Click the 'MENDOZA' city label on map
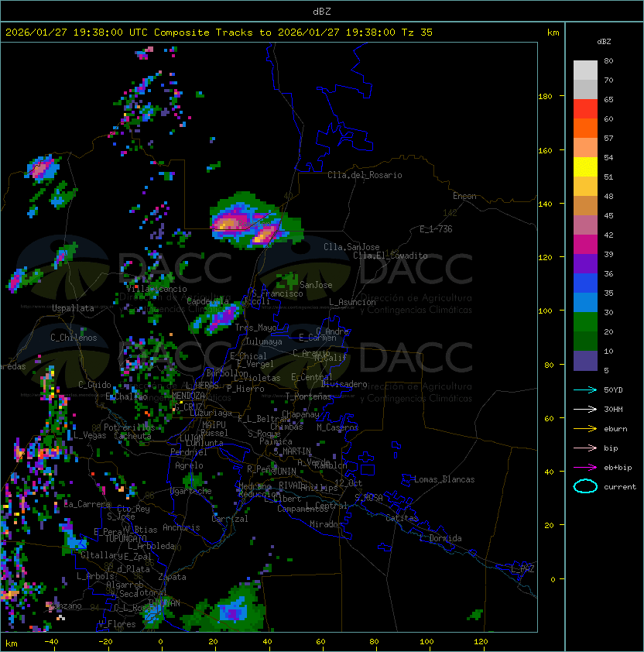The height and width of the screenshot is (652, 644). (188, 395)
